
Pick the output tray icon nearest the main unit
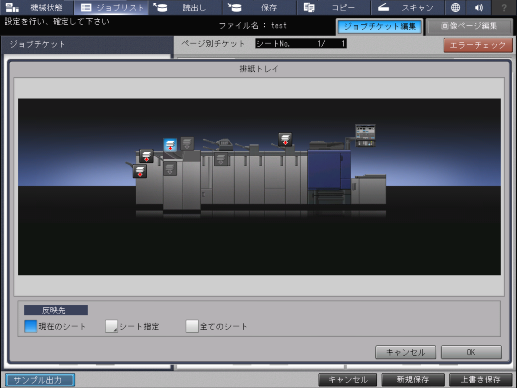coord(285,139)
